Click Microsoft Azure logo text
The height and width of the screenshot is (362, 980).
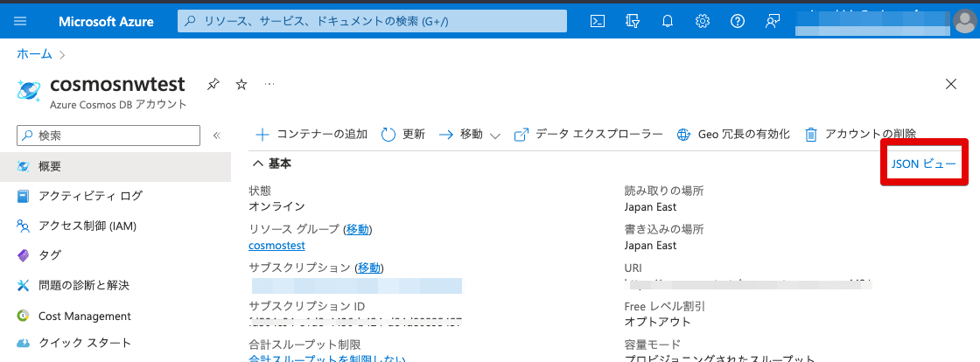pyautogui.click(x=106, y=21)
